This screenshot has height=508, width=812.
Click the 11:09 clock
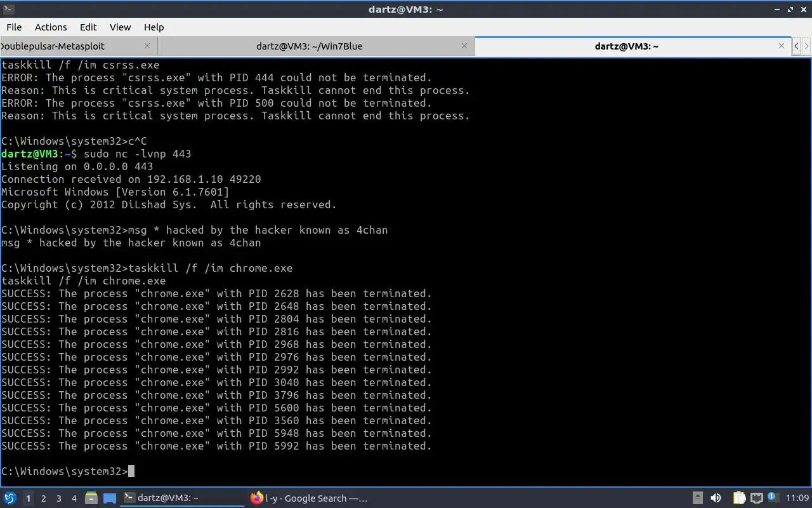(x=797, y=498)
